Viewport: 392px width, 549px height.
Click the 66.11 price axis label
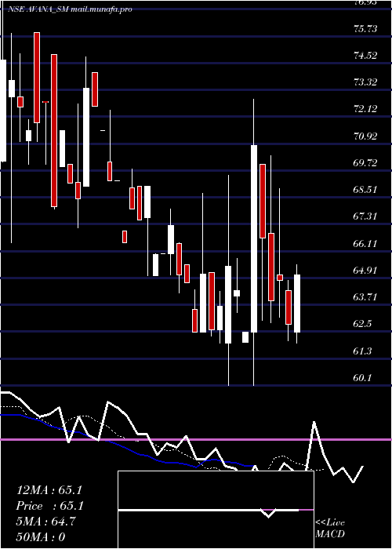click(365, 243)
